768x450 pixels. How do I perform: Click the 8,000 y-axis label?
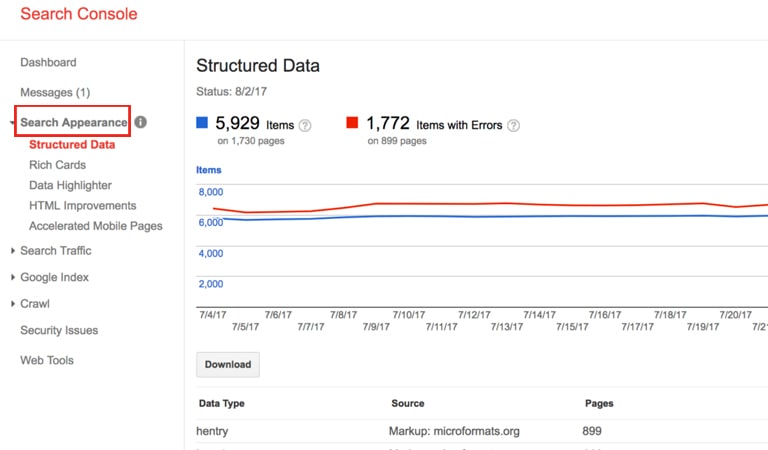pos(211,192)
